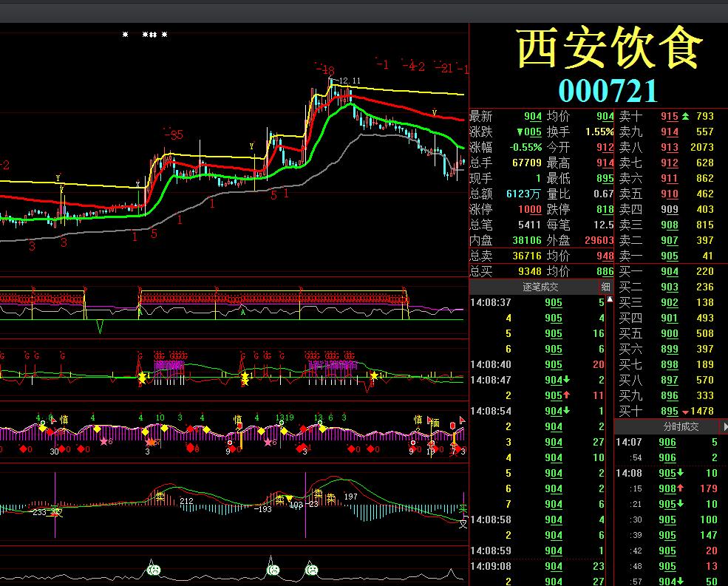
Task: Click the 今开 value 912
Action: pyautogui.click(x=605, y=147)
